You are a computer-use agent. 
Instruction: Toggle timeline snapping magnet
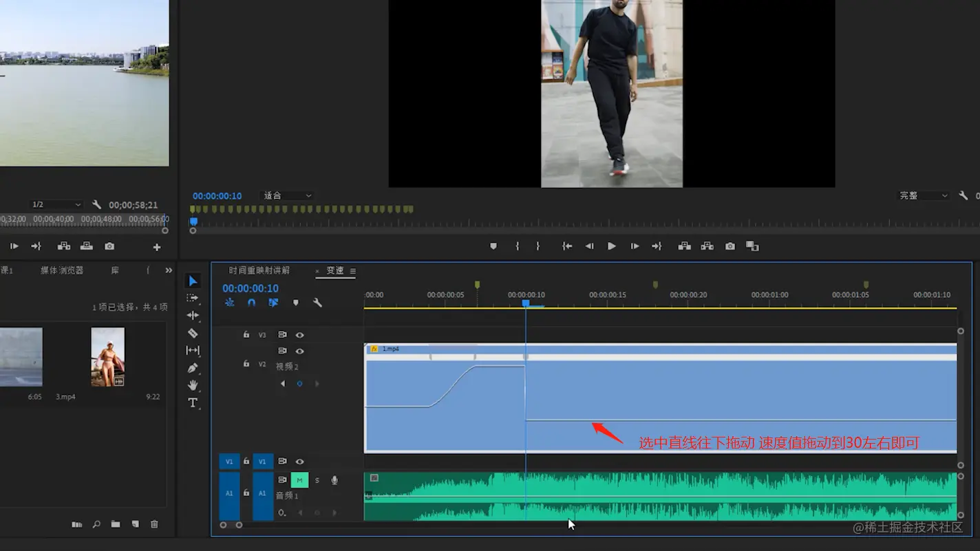click(251, 303)
